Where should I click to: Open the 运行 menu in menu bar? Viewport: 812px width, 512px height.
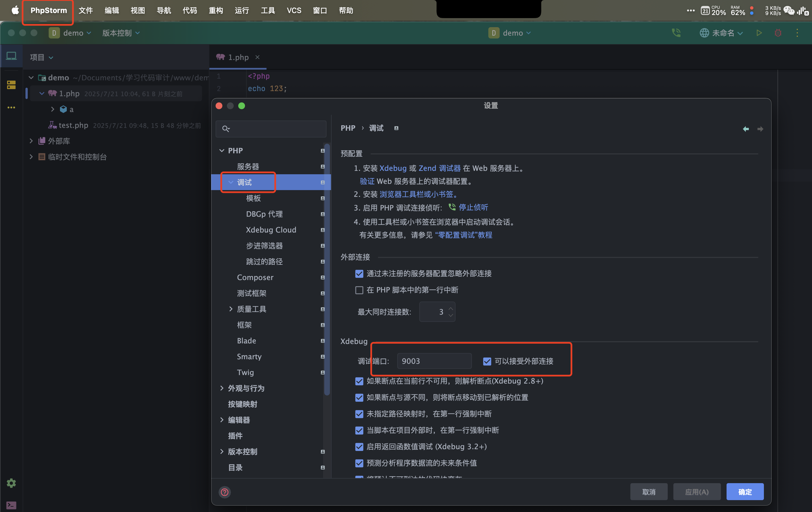coord(242,10)
